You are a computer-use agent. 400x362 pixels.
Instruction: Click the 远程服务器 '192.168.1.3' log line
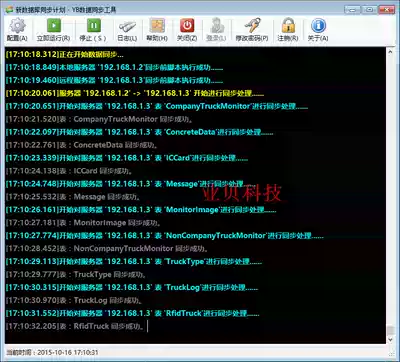pos(114,80)
